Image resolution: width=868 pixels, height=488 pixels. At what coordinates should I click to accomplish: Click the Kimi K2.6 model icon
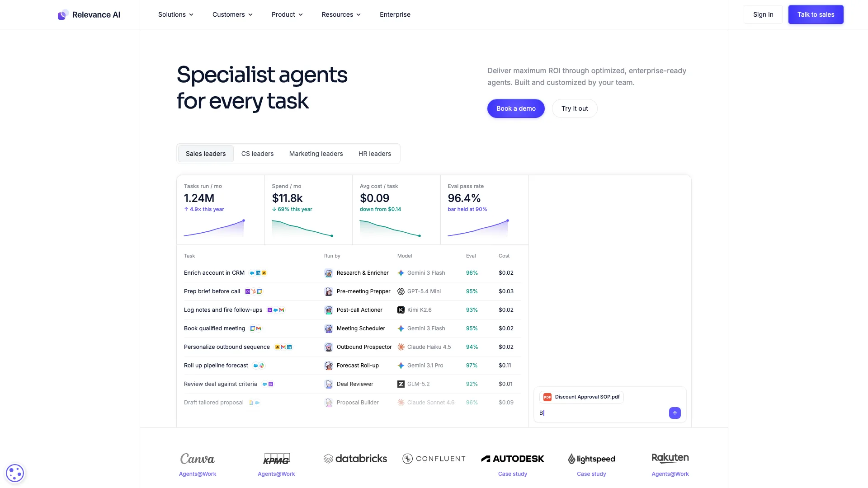[x=401, y=310]
